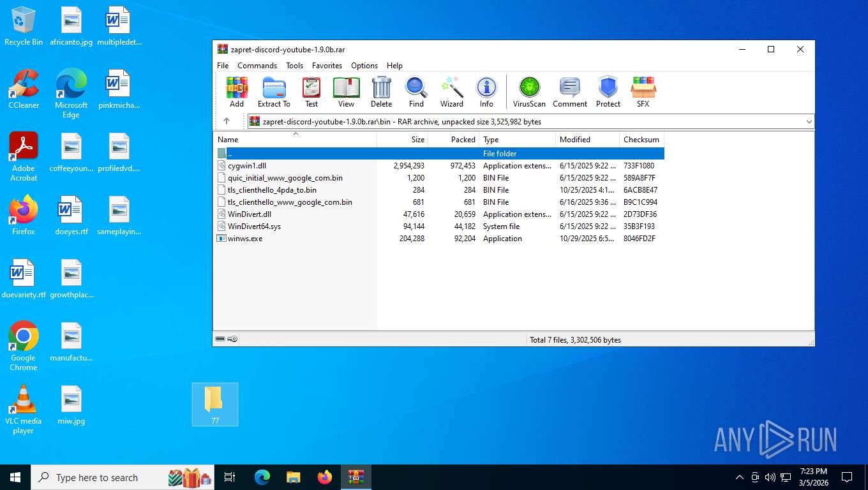Open Firefox from taskbar
The height and width of the screenshot is (490, 868).
pos(325,477)
